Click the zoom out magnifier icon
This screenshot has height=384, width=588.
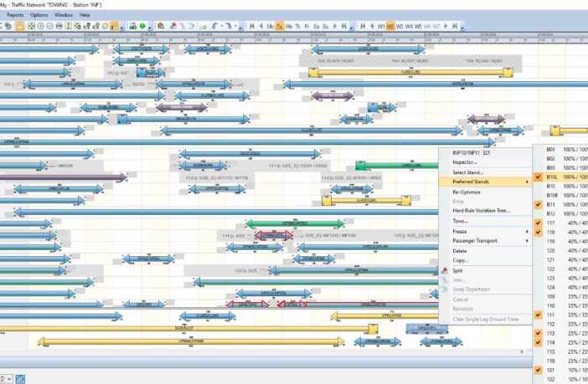pos(50,26)
